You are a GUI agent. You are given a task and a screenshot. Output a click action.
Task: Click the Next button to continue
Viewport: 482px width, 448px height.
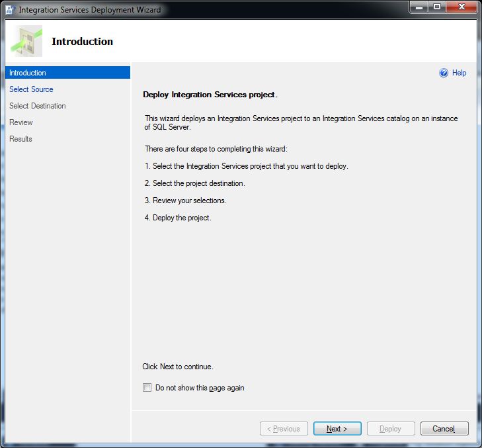tap(337, 429)
